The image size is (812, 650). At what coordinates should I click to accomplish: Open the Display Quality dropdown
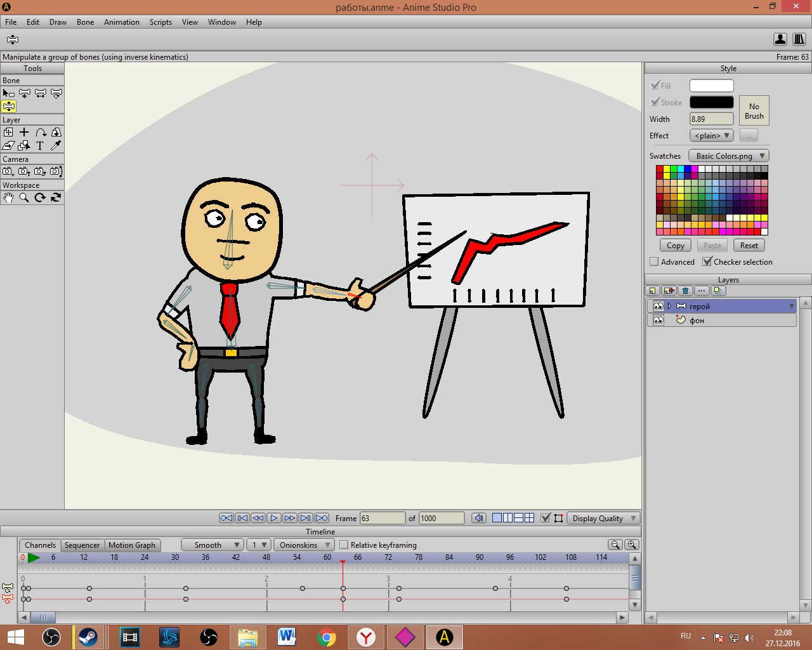(603, 518)
